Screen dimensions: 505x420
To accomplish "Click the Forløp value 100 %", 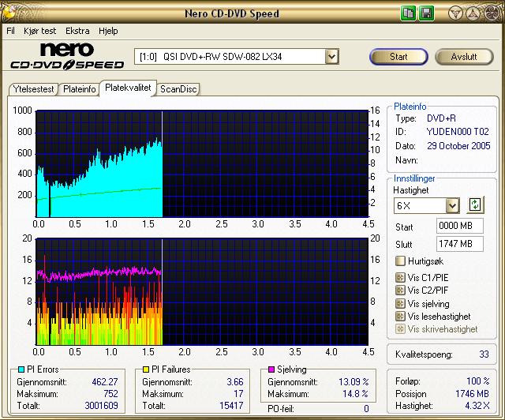I will pos(477,381).
